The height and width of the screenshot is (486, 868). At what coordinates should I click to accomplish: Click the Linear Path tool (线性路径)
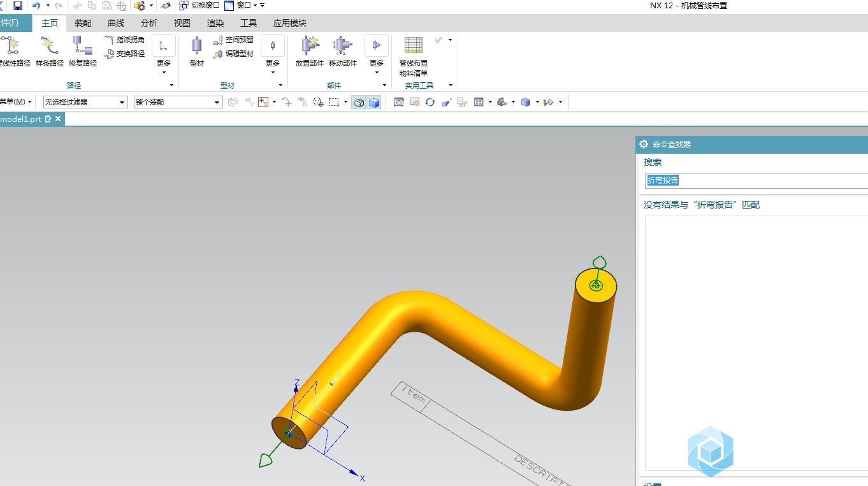(14, 52)
